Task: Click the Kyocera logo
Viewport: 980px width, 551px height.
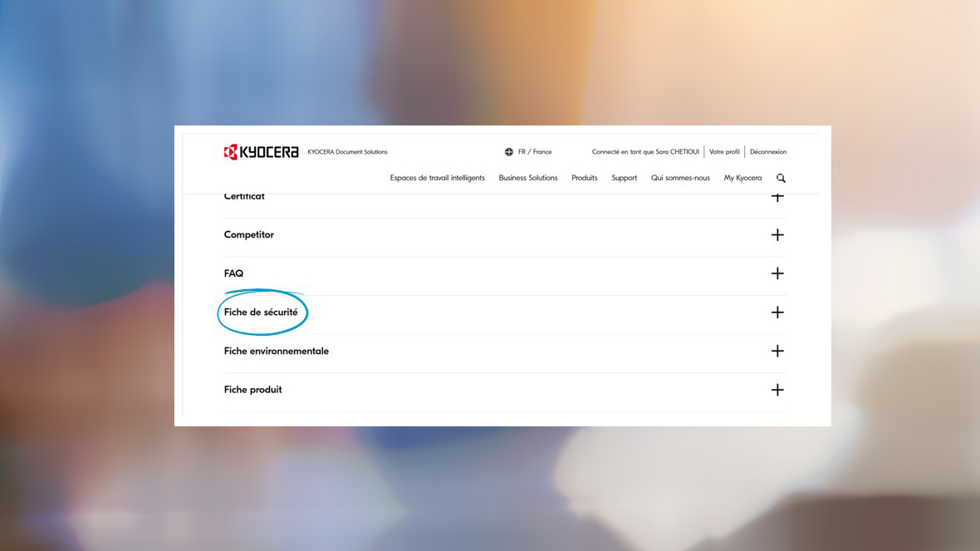Action: (x=261, y=152)
